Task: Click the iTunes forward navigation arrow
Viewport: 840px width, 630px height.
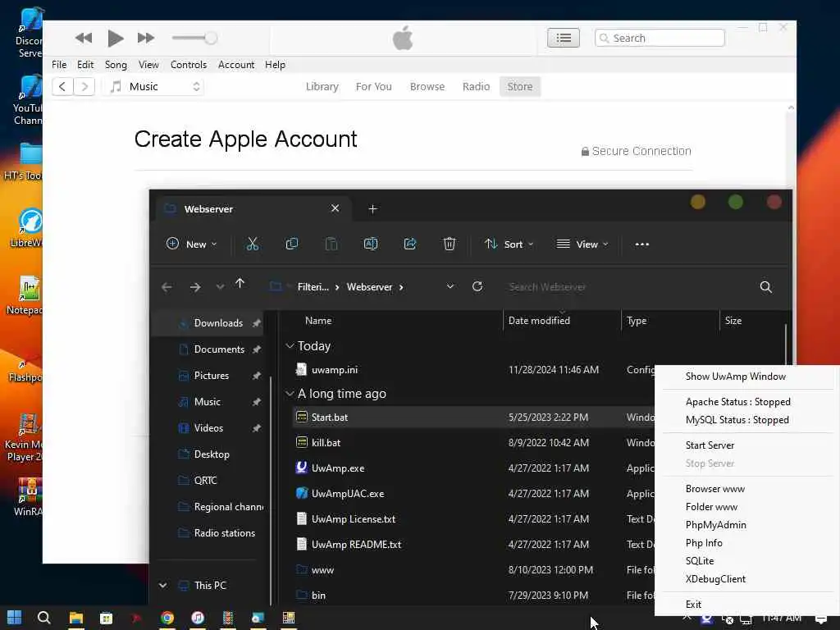Action: 84,86
